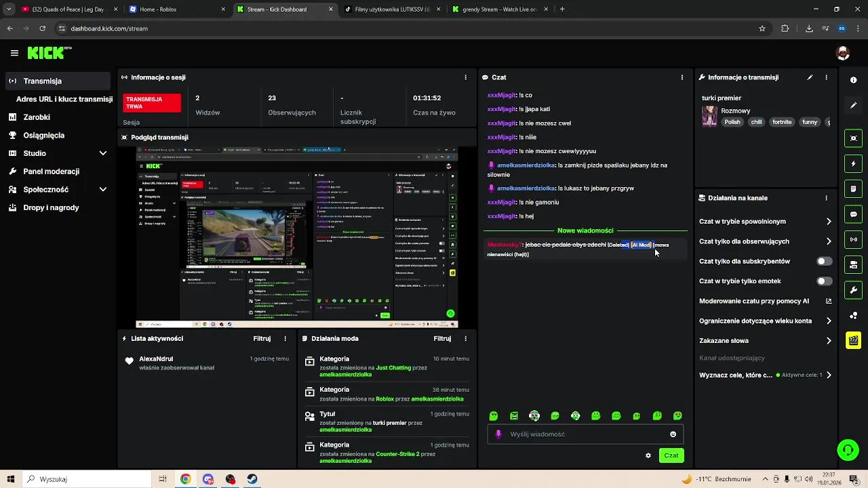This screenshot has height=488, width=868.
Task: Open the emoji picker in message box
Action: click(x=673, y=434)
